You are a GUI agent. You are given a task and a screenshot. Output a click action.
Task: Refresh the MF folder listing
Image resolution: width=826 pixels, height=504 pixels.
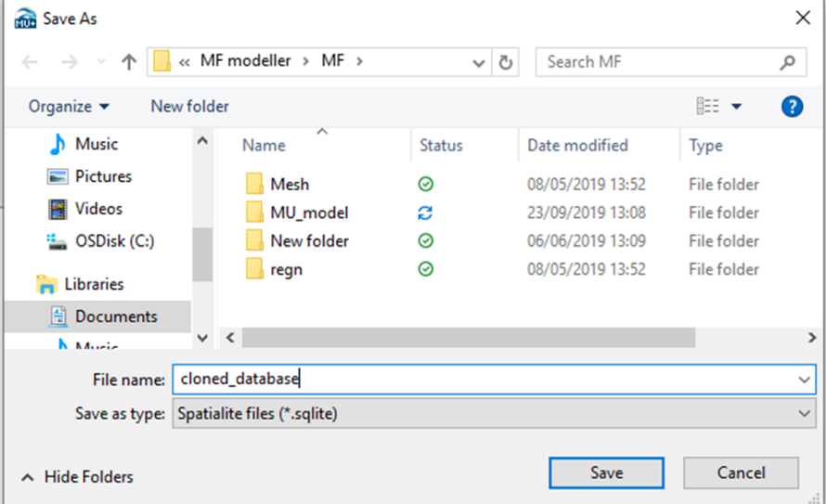[505, 62]
